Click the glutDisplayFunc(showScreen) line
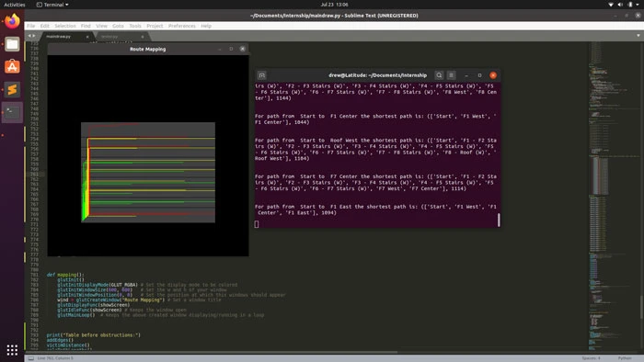Image resolution: width=644 pixels, height=362 pixels. [93, 305]
